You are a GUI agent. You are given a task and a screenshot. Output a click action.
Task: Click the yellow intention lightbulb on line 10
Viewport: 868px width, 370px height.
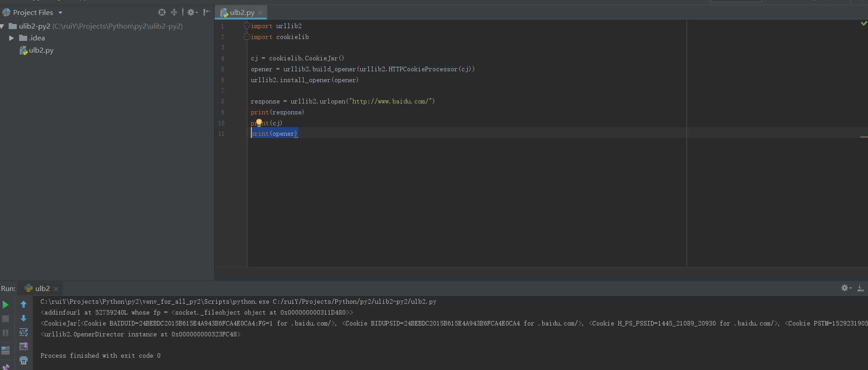click(259, 122)
